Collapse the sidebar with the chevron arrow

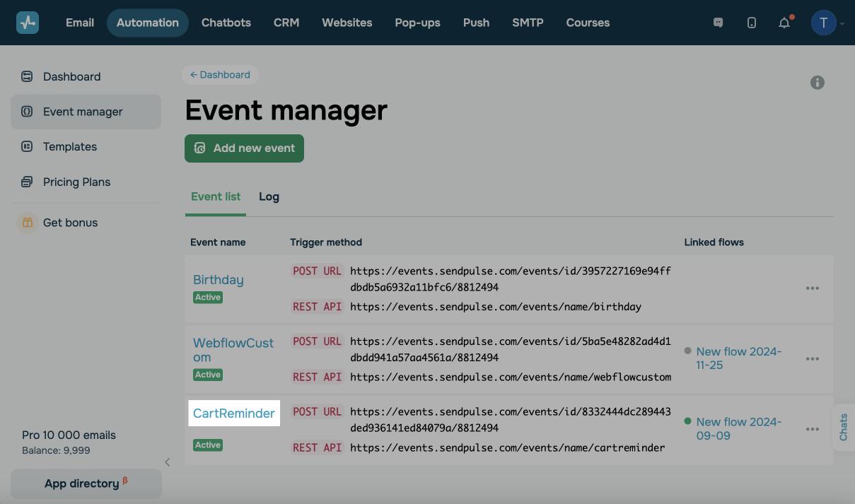click(x=168, y=462)
